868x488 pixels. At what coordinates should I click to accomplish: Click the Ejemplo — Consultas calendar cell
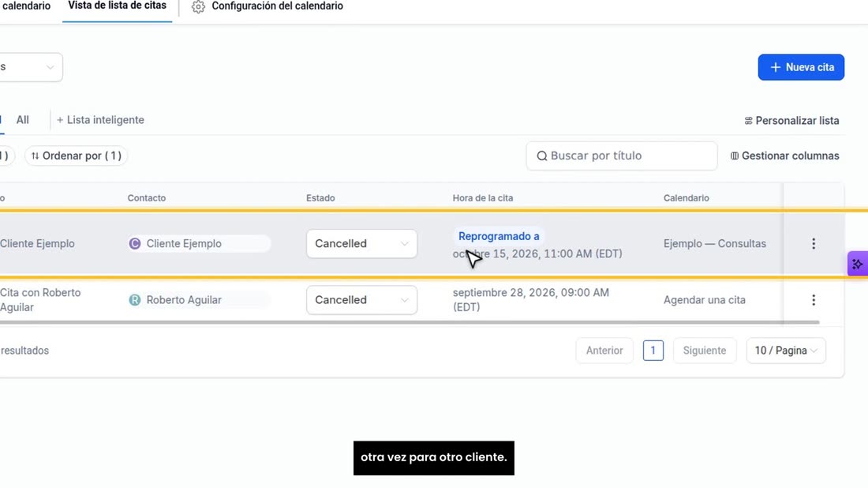tap(715, 244)
